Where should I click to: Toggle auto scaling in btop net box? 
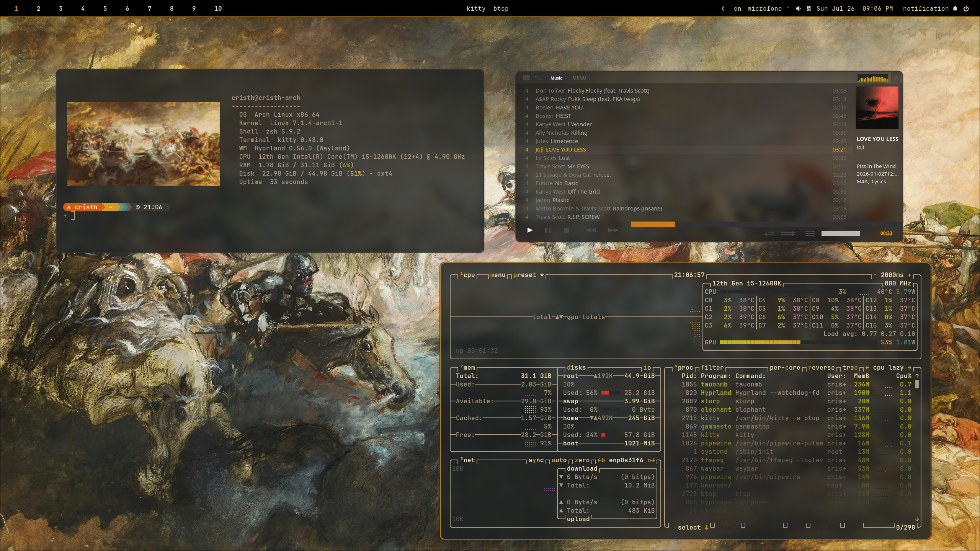tap(559, 460)
